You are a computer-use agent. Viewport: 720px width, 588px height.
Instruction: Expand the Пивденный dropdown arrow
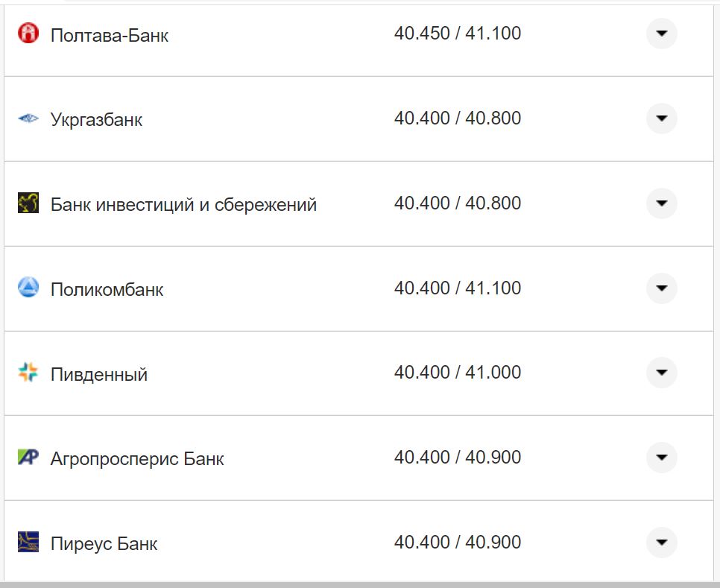(x=660, y=373)
